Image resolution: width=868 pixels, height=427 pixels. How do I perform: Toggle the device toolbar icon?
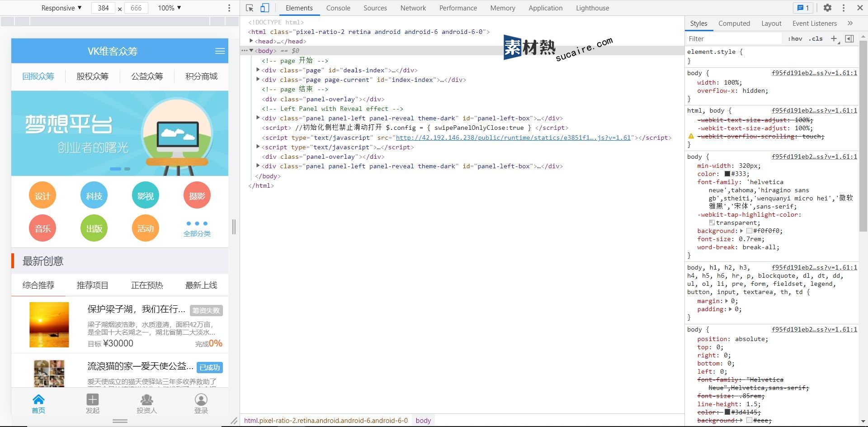[x=265, y=8]
